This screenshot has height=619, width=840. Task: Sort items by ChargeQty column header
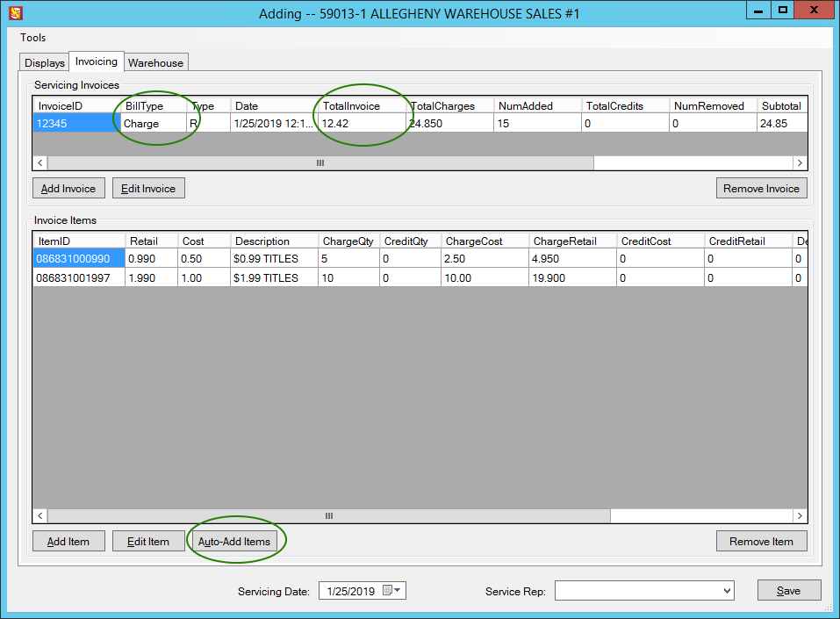tap(349, 241)
